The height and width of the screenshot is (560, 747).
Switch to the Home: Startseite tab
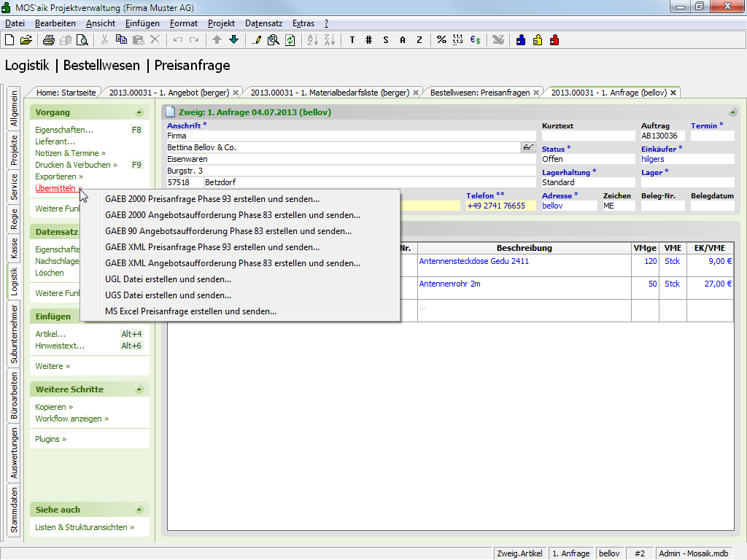coord(66,93)
